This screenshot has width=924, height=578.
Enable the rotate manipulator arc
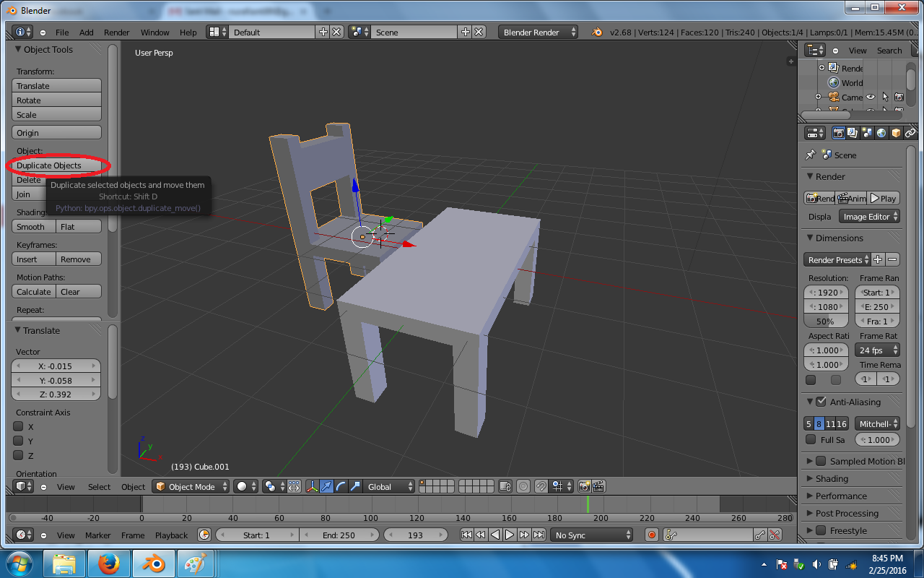pos(341,486)
